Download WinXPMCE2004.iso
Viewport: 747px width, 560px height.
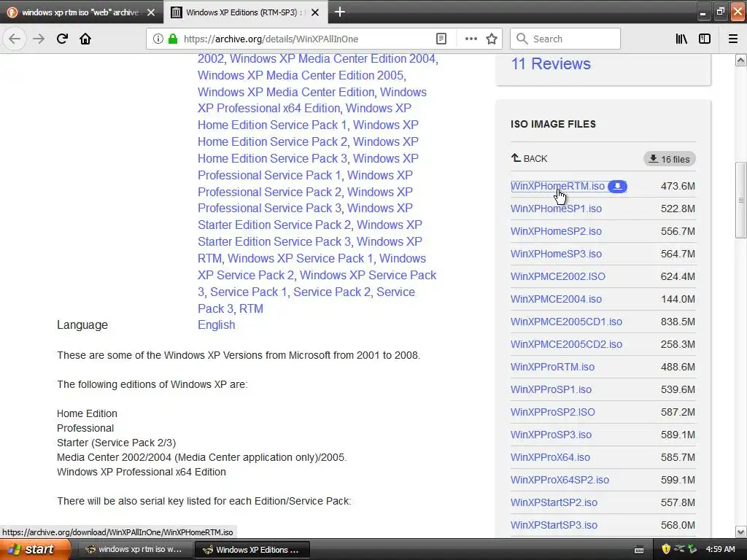tap(556, 299)
